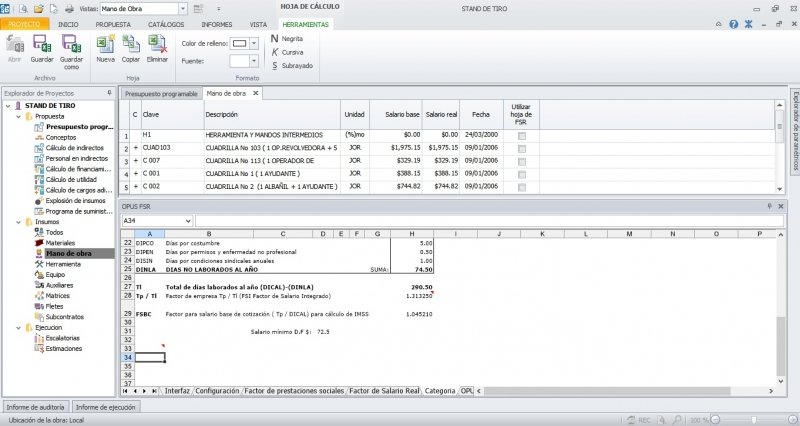Switch to the CATÁLOGOS ribbon tab
The image size is (800, 426).
[x=165, y=23]
